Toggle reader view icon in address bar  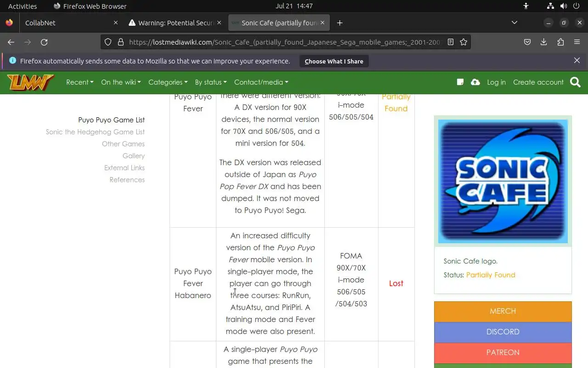(451, 42)
